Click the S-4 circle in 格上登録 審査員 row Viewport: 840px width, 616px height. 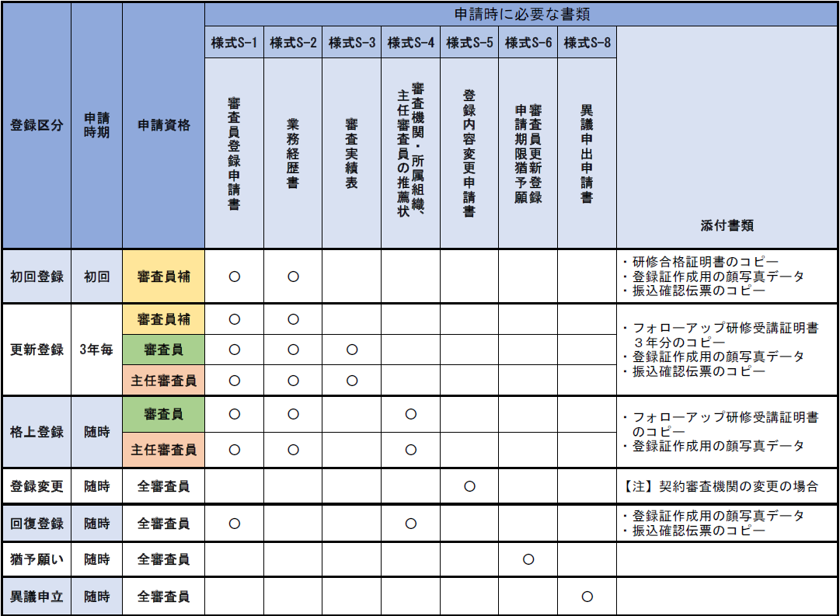[x=410, y=414]
